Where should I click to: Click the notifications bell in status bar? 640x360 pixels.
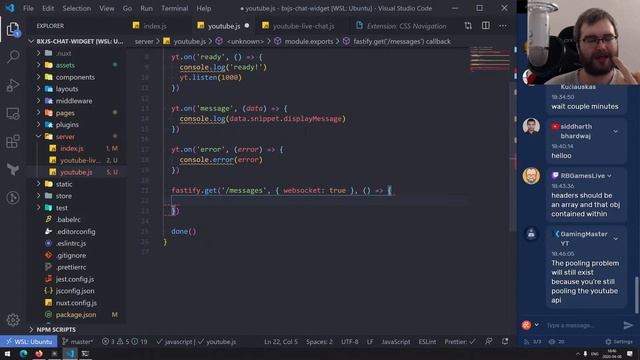click(x=505, y=341)
